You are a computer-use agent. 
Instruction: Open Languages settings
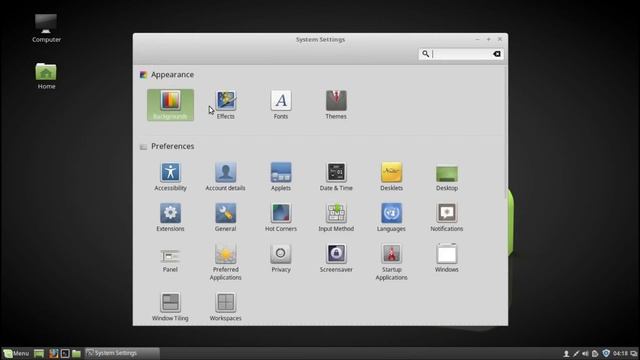[391, 218]
